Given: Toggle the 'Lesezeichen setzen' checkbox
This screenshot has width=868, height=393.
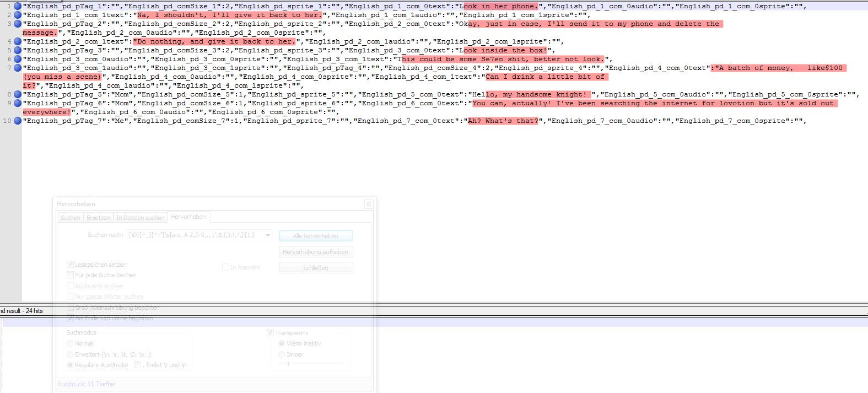Looking at the screenshot, I should click(70, 265).
